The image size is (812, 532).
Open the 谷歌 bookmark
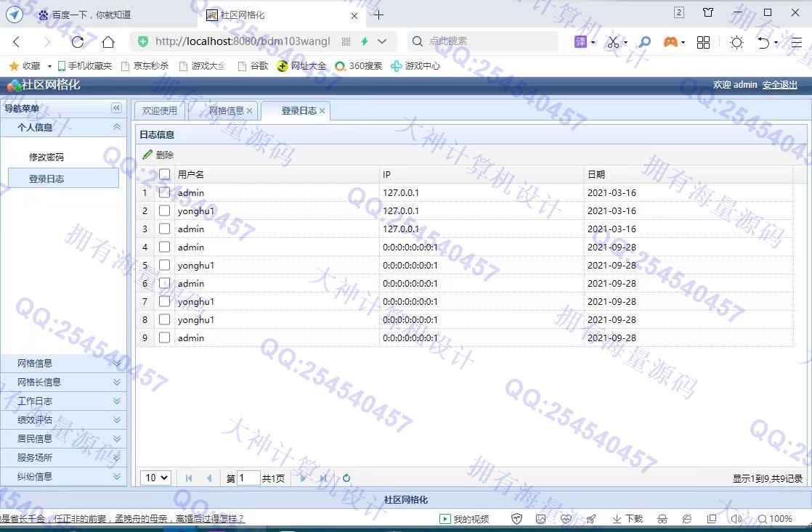(253, 66)
